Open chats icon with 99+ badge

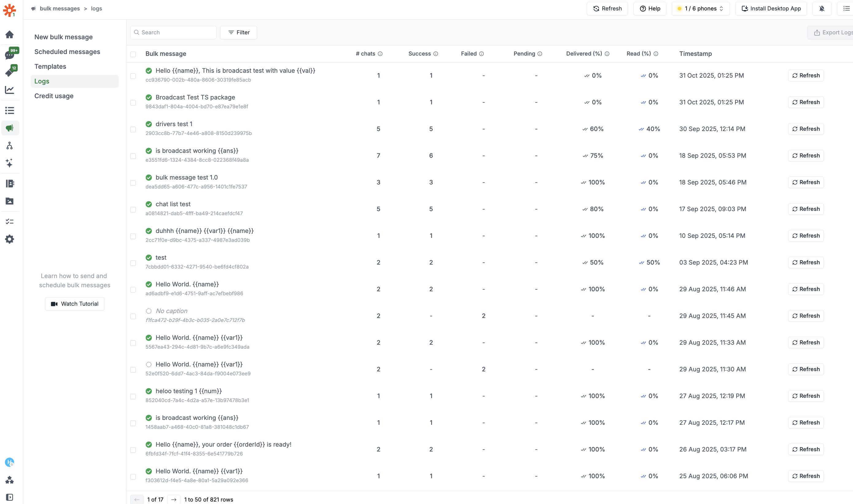(10, 55)
